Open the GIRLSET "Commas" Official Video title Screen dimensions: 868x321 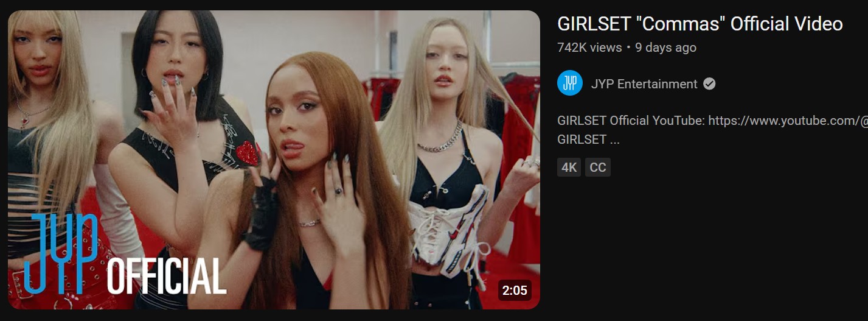pyautogui.click(x=700, y=24)
